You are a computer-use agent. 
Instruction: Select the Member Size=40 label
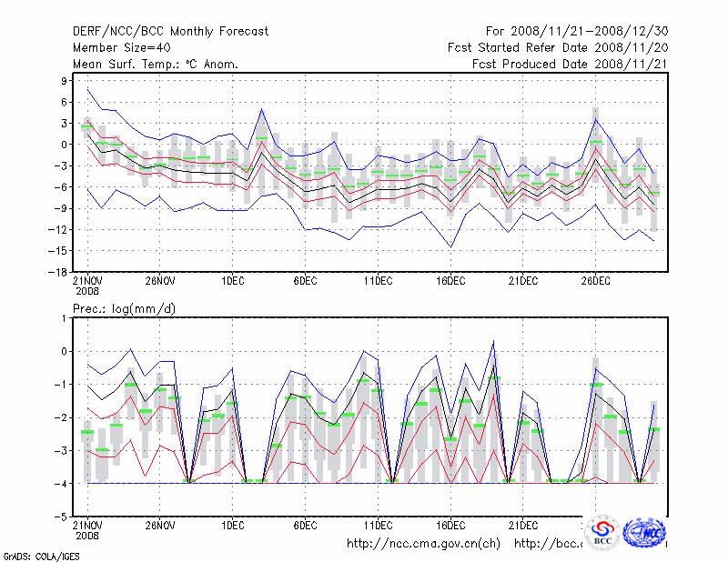(x=123, y=48)
